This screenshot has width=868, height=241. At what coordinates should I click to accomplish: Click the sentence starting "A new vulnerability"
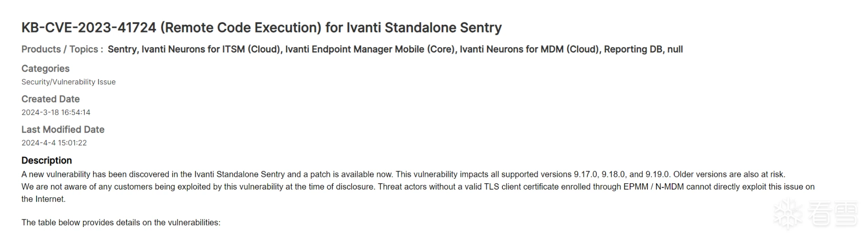[403, 174]
